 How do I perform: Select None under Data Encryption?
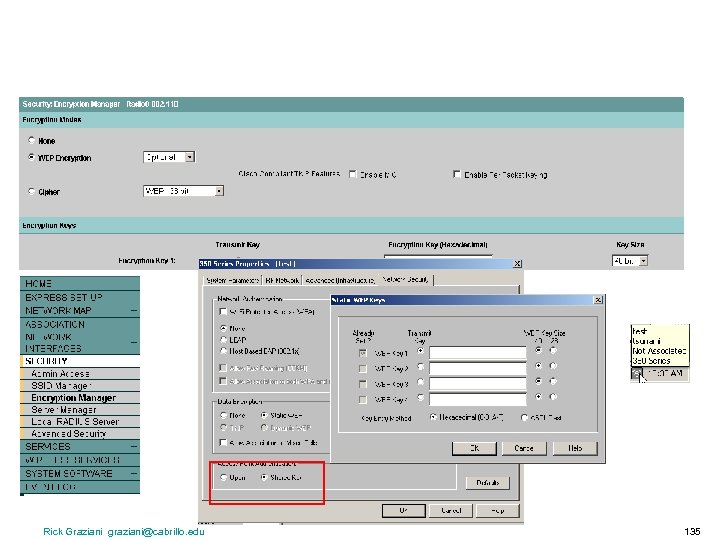224,415
